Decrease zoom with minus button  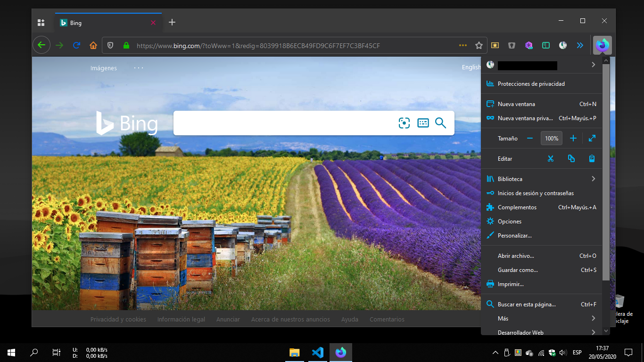pos(530,139)
